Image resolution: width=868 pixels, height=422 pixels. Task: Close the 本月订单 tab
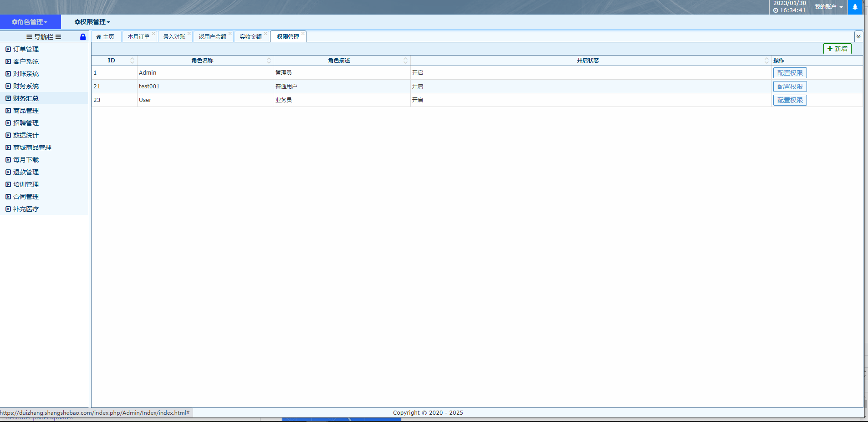tap(153, 33)
